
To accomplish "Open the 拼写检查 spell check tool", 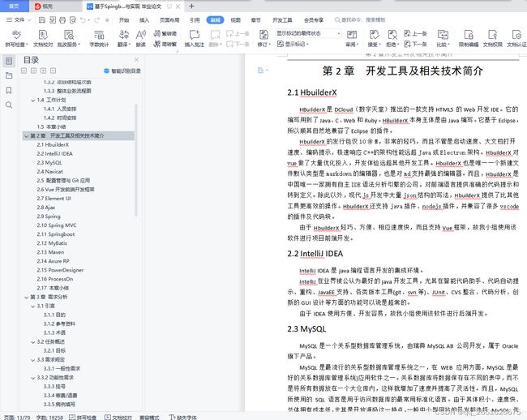I will point(16,38).
